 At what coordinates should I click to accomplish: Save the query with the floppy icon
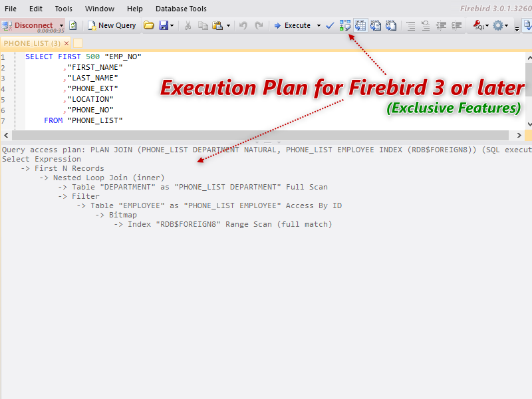click(164, 25)
